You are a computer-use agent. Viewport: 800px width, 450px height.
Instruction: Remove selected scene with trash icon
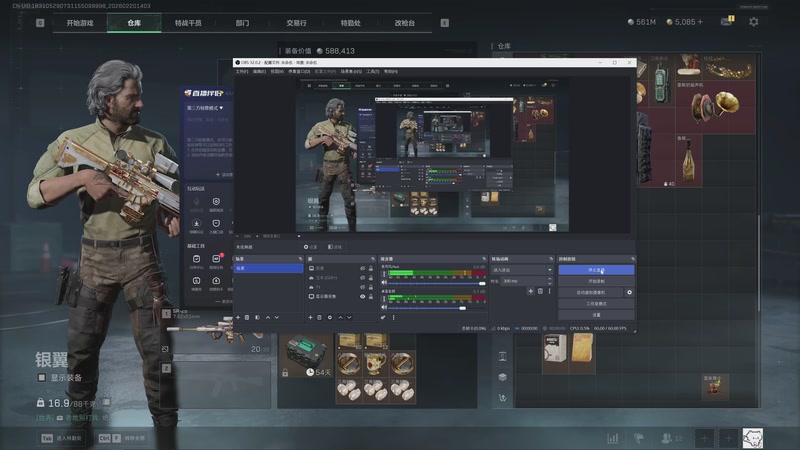click(x=247, y=317)
